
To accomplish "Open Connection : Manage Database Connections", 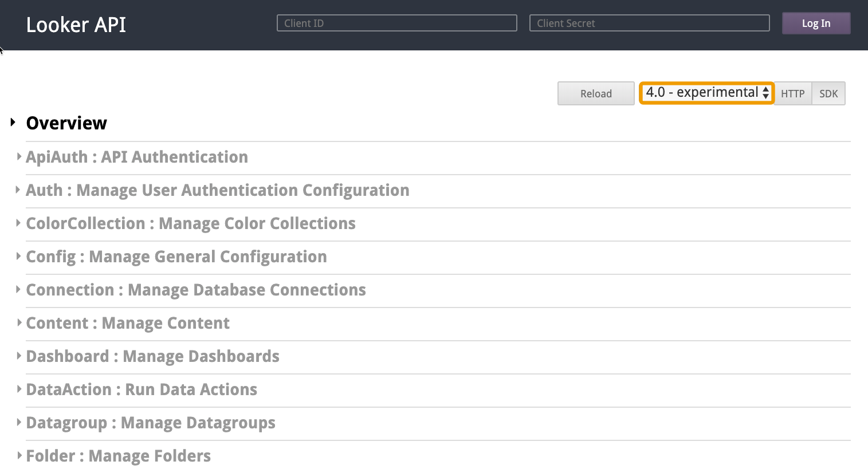I will coord(195,290).
